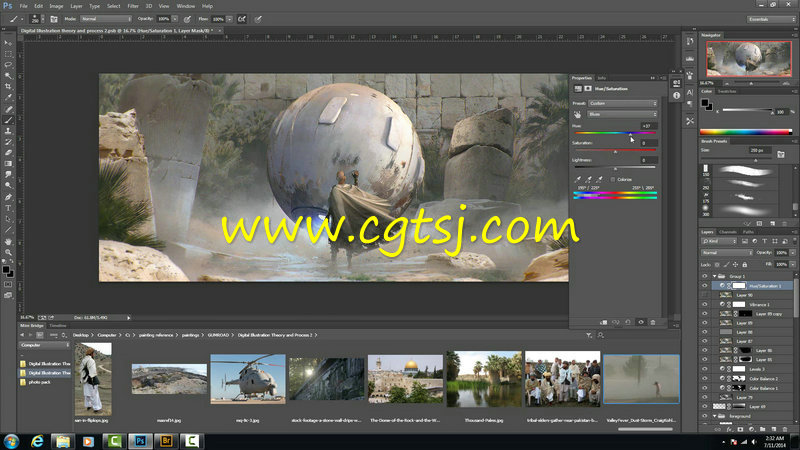Delete adjustment with Properties trash icon
Image resolution: width=800 pixels, height=450 pixels.
coord(653,322)
